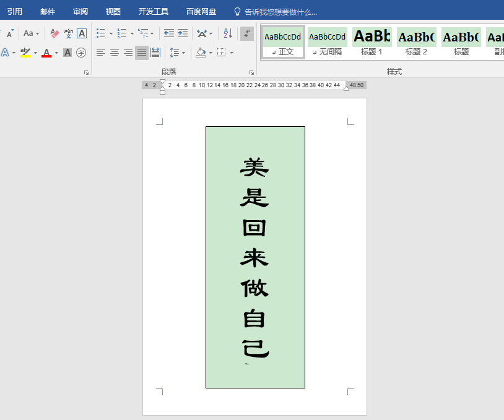Increase the paragraph indent
504x420 pixels.
(x=183, y=33)
